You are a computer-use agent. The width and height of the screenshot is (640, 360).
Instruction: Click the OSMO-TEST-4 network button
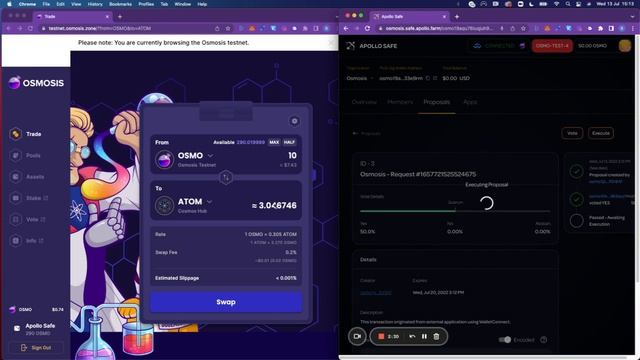552,46
